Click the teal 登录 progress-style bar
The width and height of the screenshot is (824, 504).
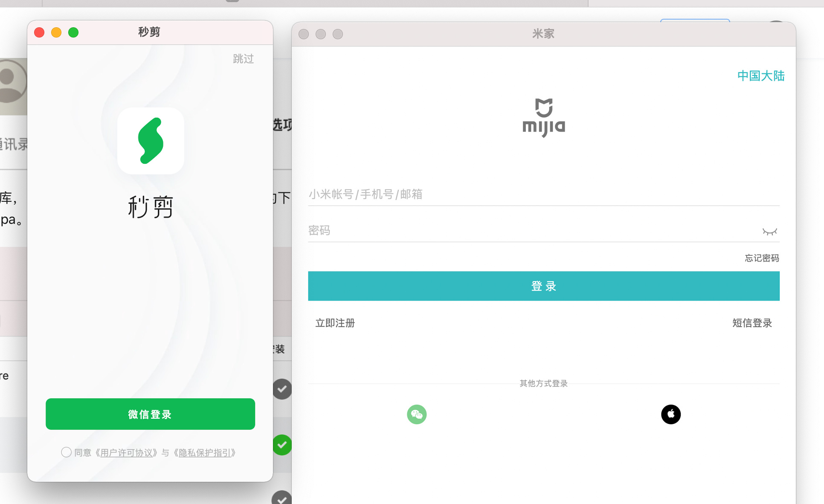point(543,286)
